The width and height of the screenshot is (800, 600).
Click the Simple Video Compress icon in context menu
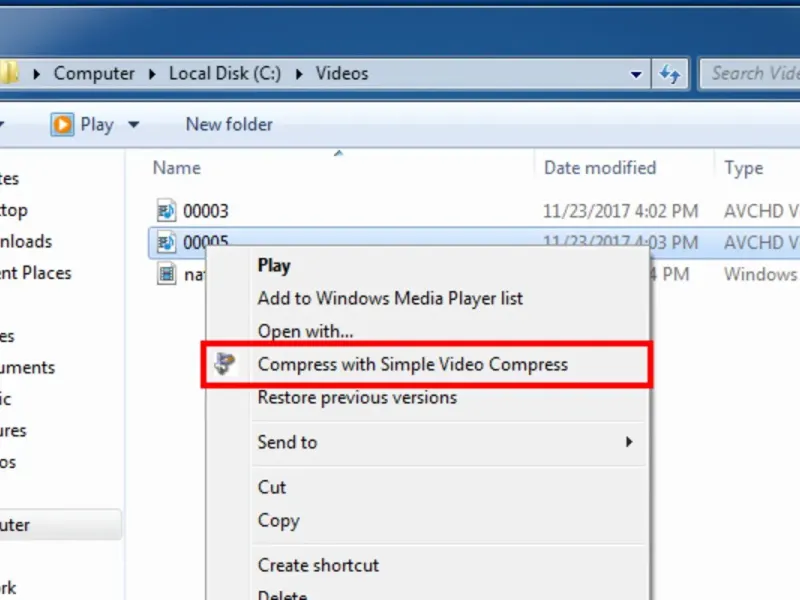(224, 364)
